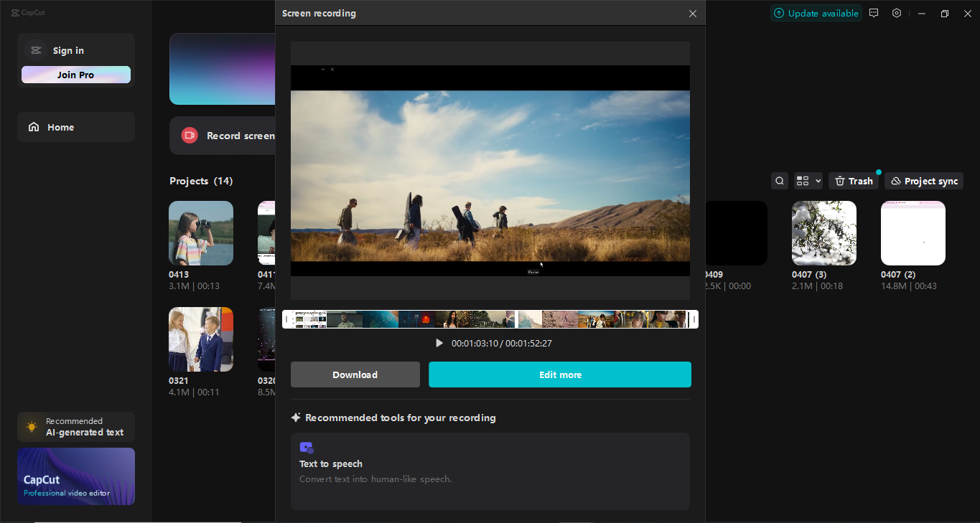Open the feedback speech bubble icon

pos(874,13)
